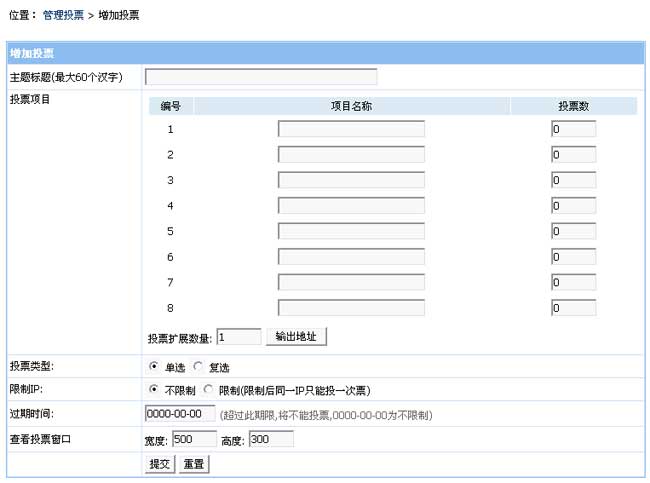Click the project name field for item 3
The image size is (650, 483).
coord(351,180)
